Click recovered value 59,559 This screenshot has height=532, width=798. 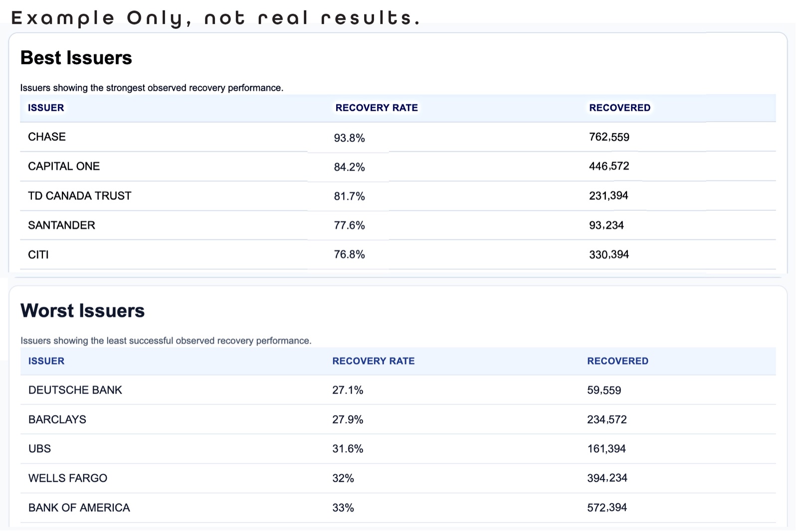(x=604, y=390)
